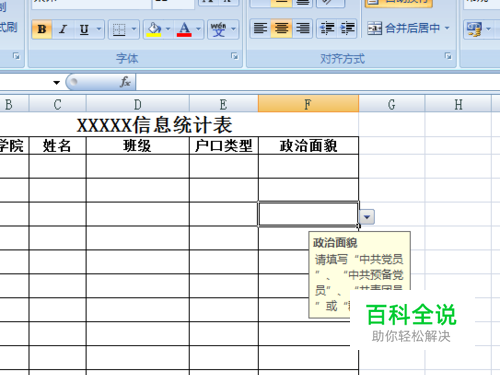500x375 pixels.
Task: Open 合并后居中 dropdown arrow
Action: pos(447,28)
